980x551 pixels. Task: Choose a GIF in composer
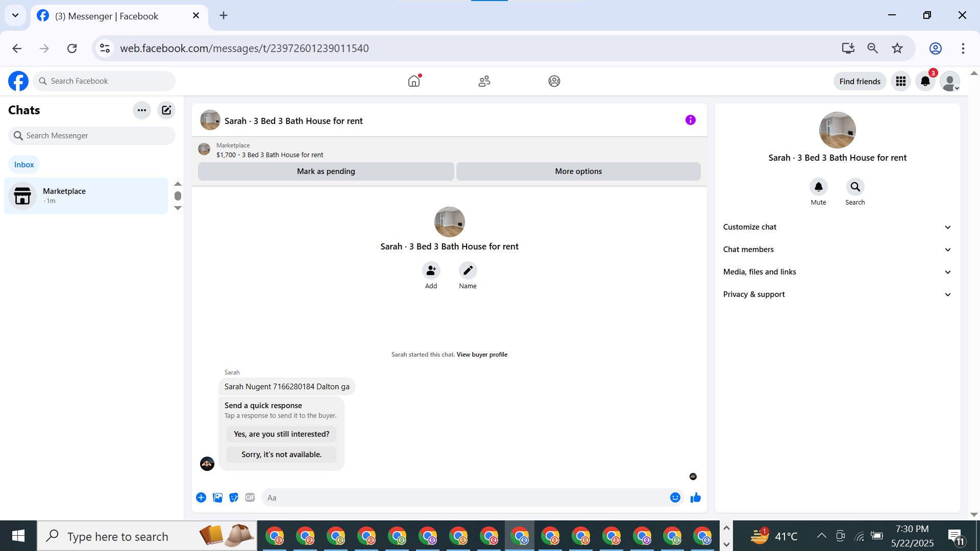pyautogui.click(x=250, y=497)
